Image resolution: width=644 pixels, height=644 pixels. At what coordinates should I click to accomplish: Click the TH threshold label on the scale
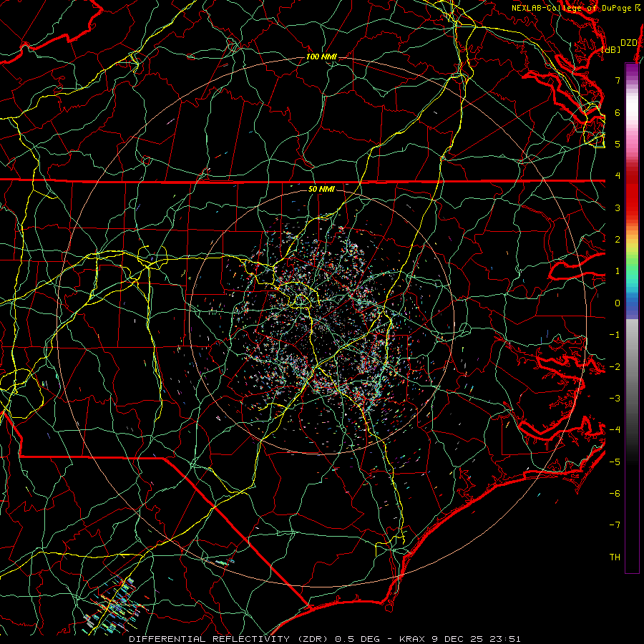click(615, 557)
